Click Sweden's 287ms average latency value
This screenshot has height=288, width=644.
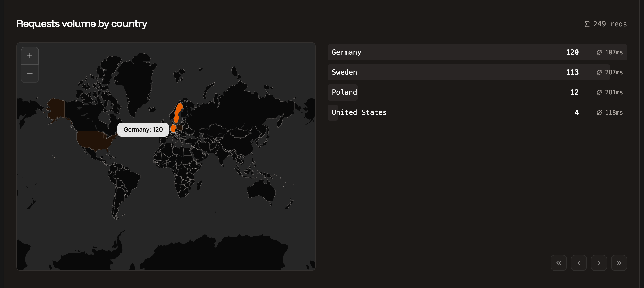(x=610, y=72)
